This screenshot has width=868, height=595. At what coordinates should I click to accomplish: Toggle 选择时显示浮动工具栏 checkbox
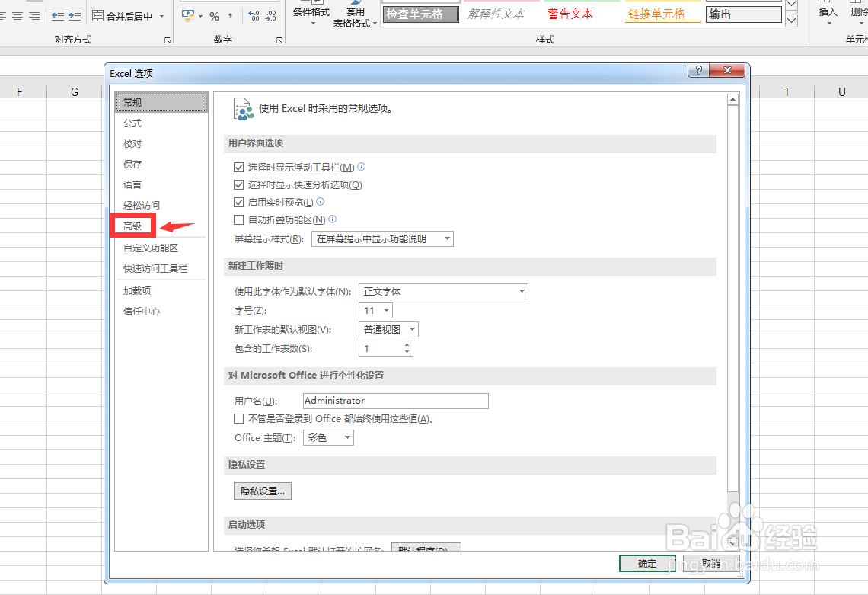[238, 167]
